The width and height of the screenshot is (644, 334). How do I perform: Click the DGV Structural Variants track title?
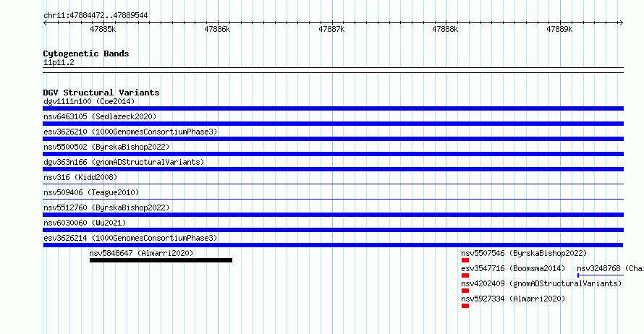coord(101,93)
